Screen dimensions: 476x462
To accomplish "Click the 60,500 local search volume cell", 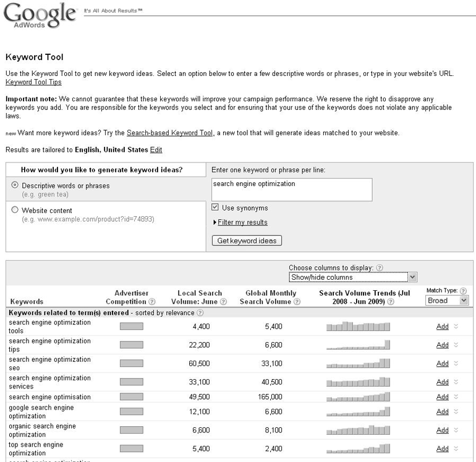I will pyautogui.click(x=199, y=363).
